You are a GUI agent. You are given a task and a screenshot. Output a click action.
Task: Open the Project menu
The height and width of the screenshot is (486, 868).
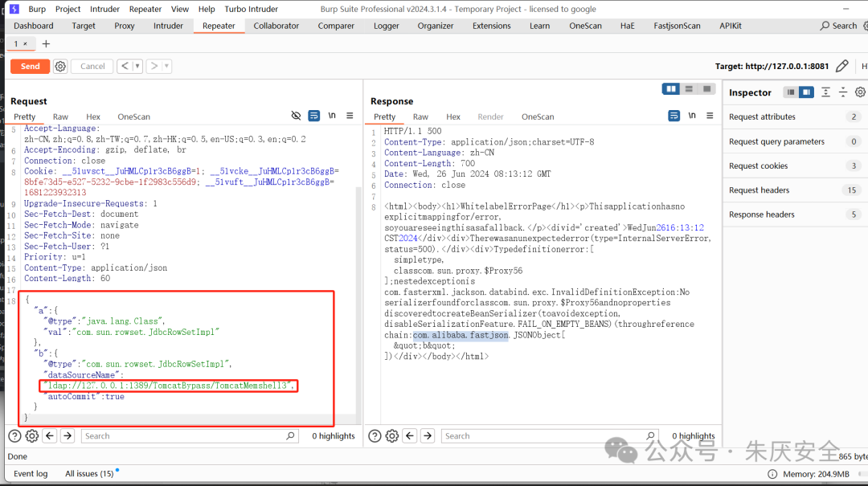tap(68, 9)
